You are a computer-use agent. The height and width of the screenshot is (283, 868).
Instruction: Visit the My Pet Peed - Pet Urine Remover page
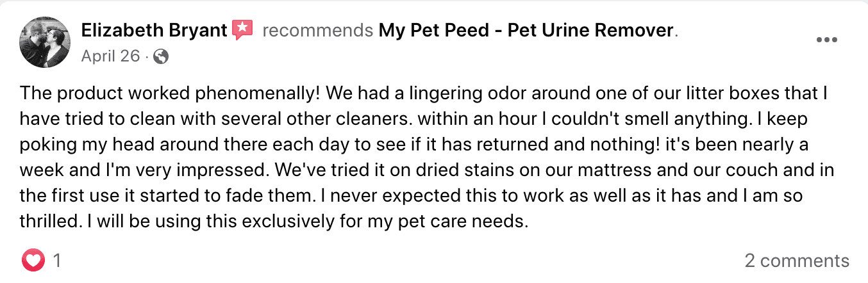click(526, 30)
